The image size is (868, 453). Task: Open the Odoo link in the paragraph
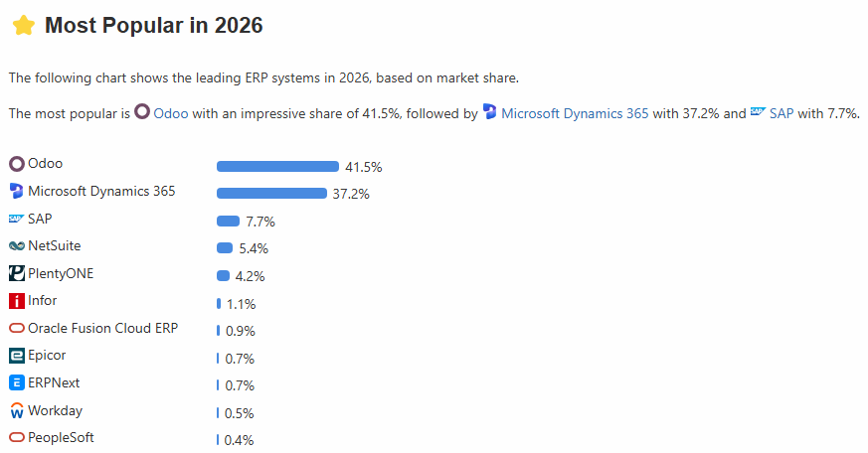pos(171,113)
